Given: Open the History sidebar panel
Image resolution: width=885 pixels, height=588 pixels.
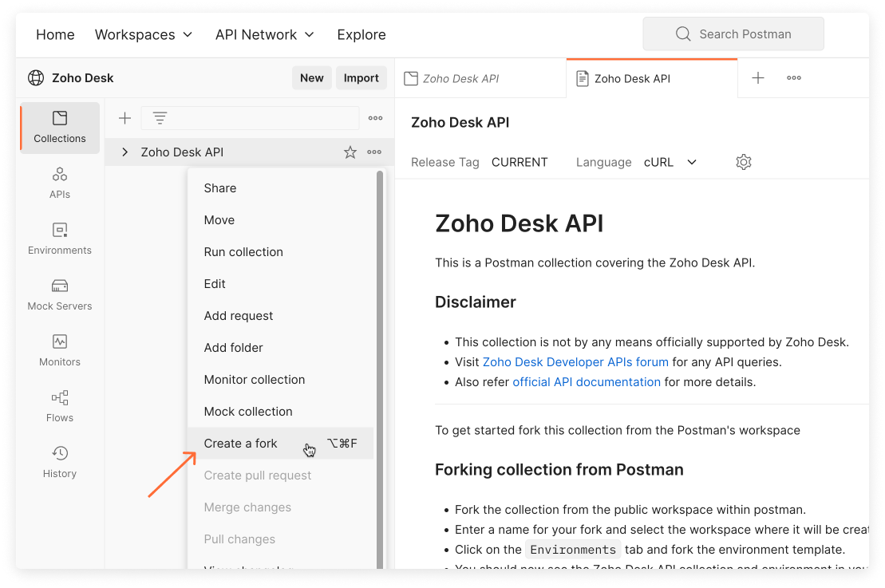Looking at the screenshot, I should tap(60, 462).
